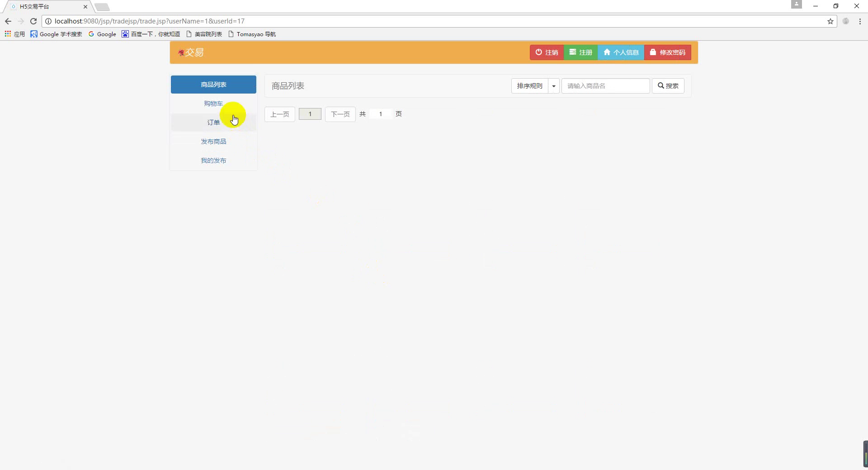Open 美容院列表 bookmark
Screen dimensions: 868x470
click(204, 34)
